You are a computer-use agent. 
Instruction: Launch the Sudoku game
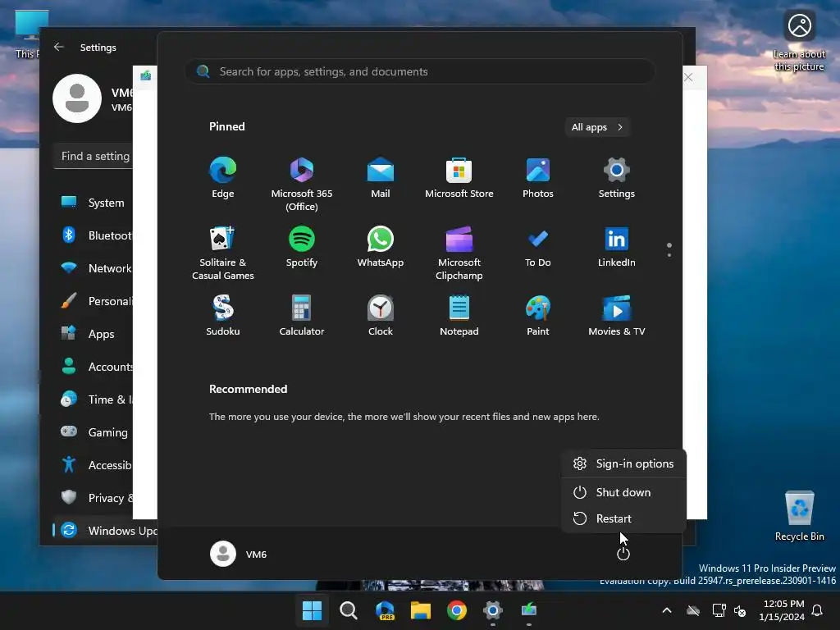[x=223, y=316]
